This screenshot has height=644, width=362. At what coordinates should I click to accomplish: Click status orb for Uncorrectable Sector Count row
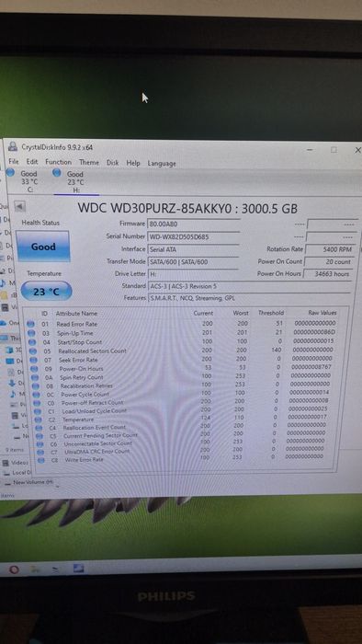40,444
